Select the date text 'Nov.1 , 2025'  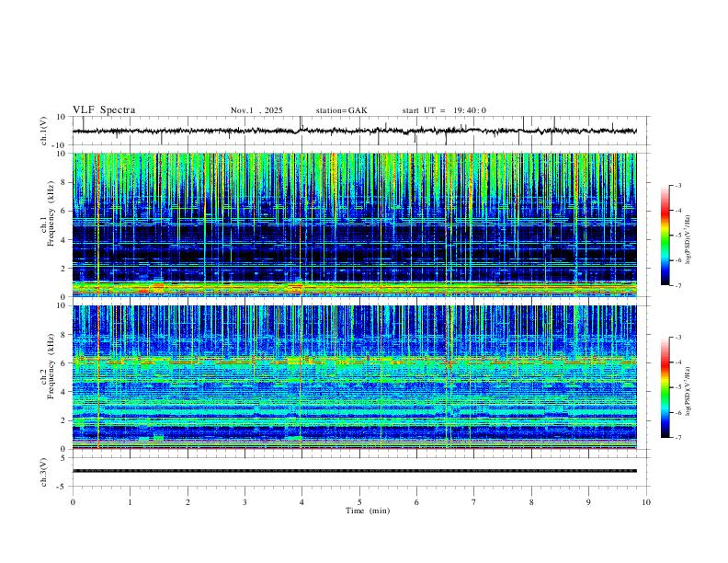click(x=256, y=110)
